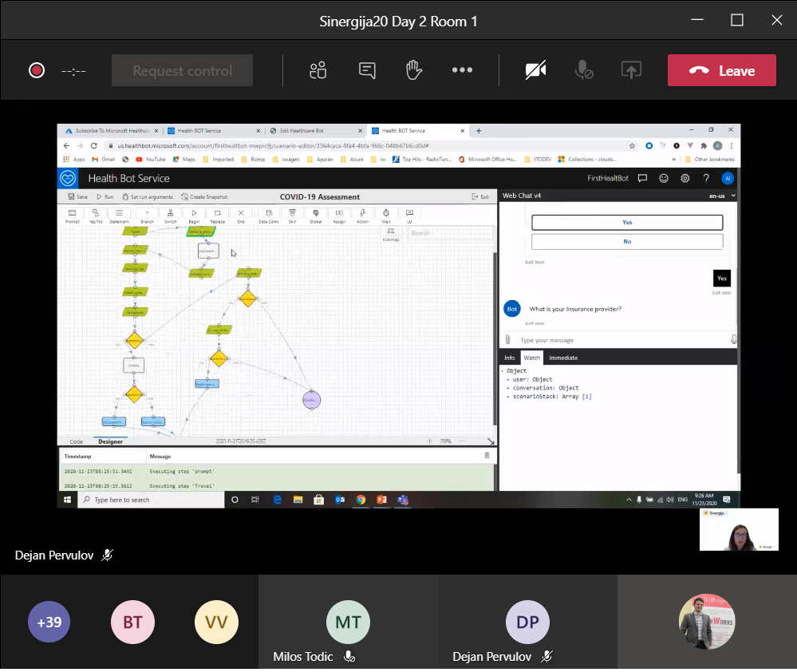
Task: Toggle the camera on
Action: (x=536, y=70)
